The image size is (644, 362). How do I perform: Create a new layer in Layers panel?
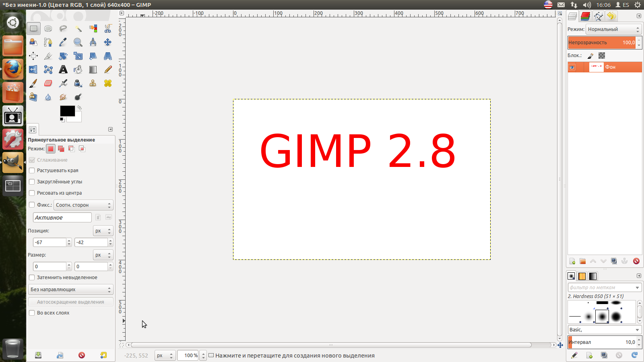572,261
